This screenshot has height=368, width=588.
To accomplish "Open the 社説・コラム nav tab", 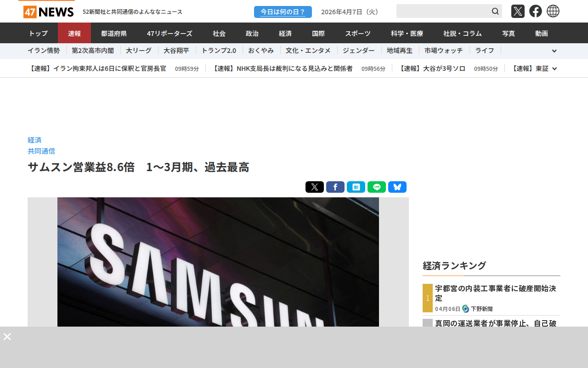I will [x=463, y=33].
